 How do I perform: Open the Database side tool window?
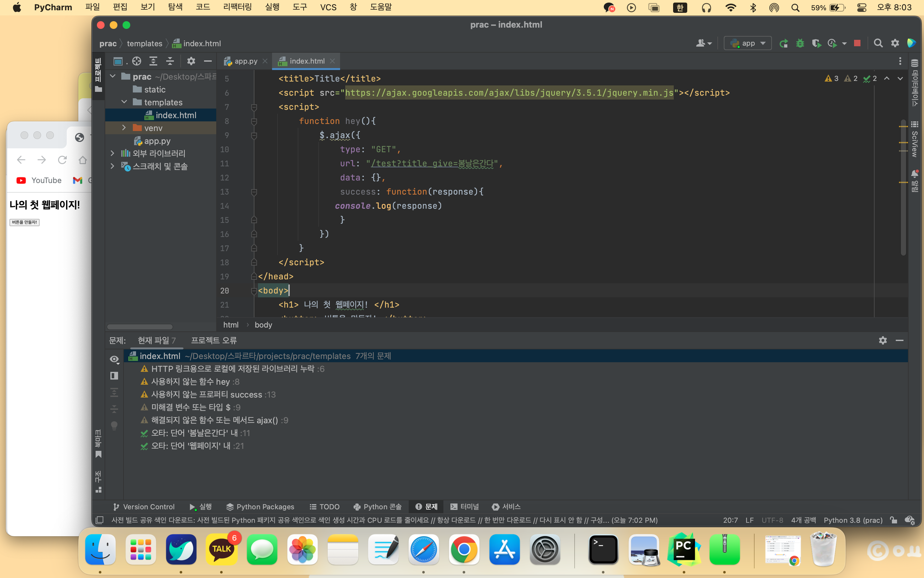pos(915,83)
